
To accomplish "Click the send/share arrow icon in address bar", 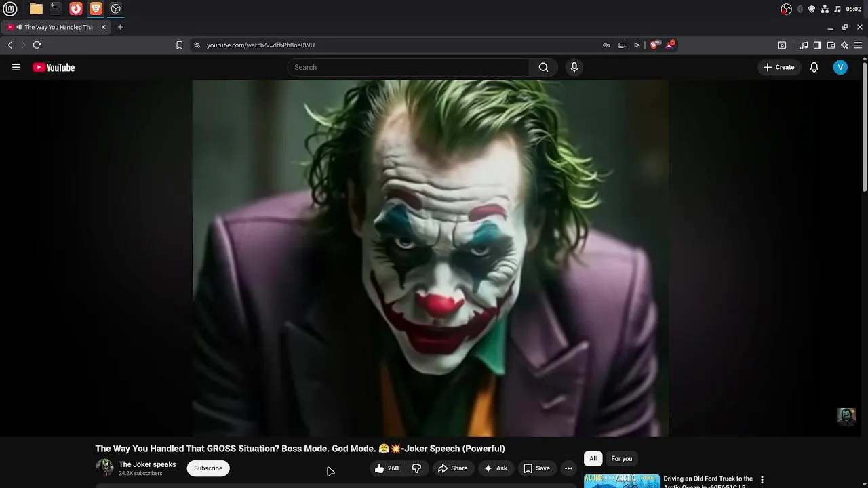I will [637, 45].
